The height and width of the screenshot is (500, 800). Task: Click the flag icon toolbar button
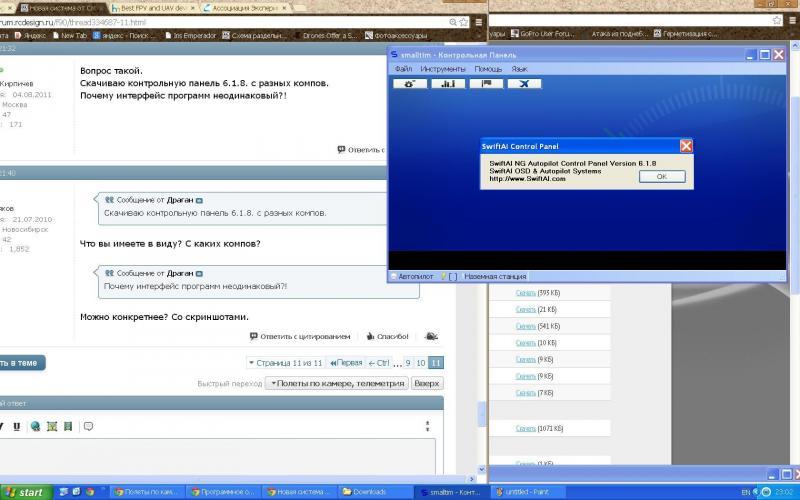[x=486, y=84]
